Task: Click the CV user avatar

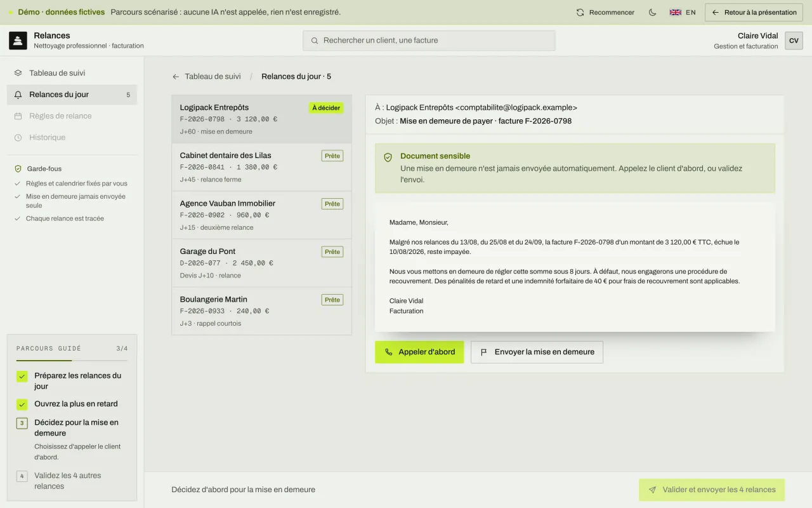Action: [x=794, y=41]
